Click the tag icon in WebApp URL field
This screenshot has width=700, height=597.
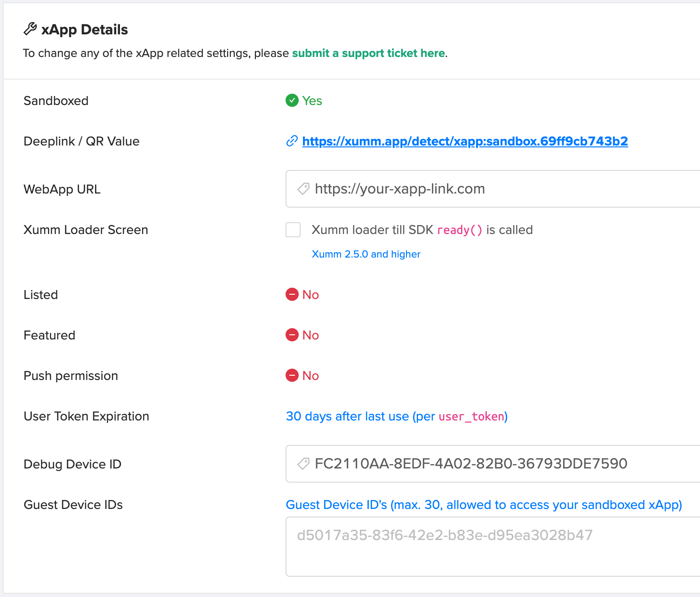point(303,189)
